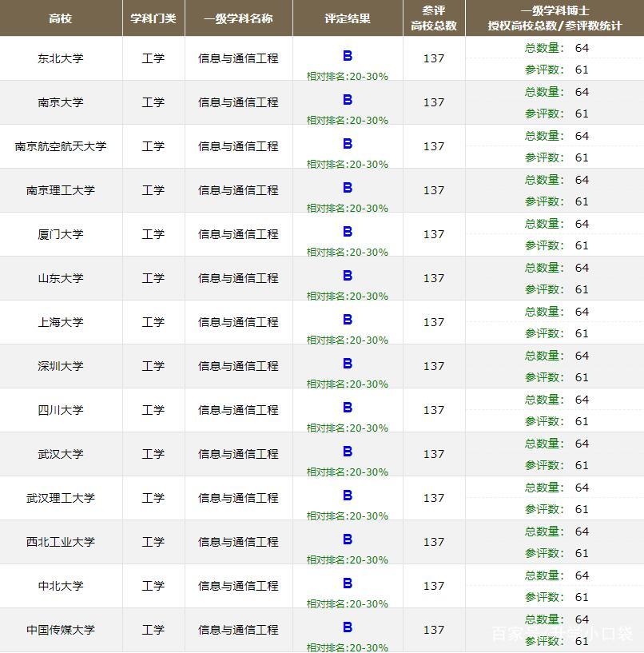Select the 参评高校总数 column header
Viewport: 644px width, 653px height.
coord(434,18)
